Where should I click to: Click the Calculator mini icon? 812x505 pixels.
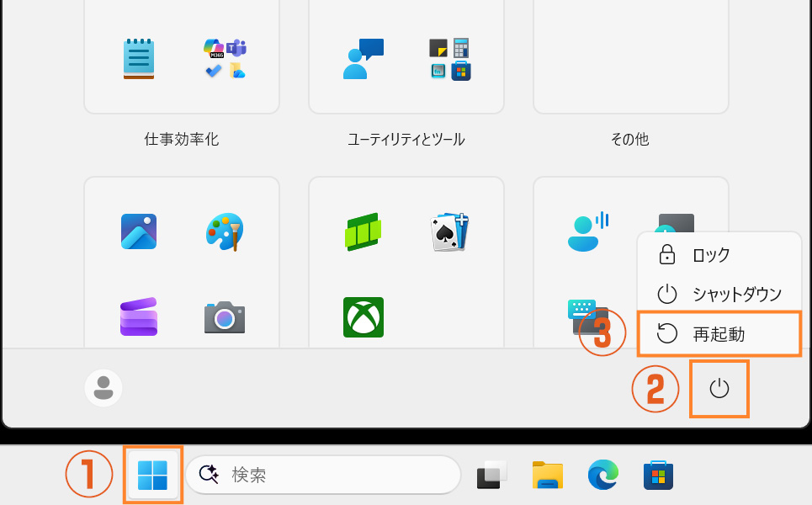[x=461, y=48]
